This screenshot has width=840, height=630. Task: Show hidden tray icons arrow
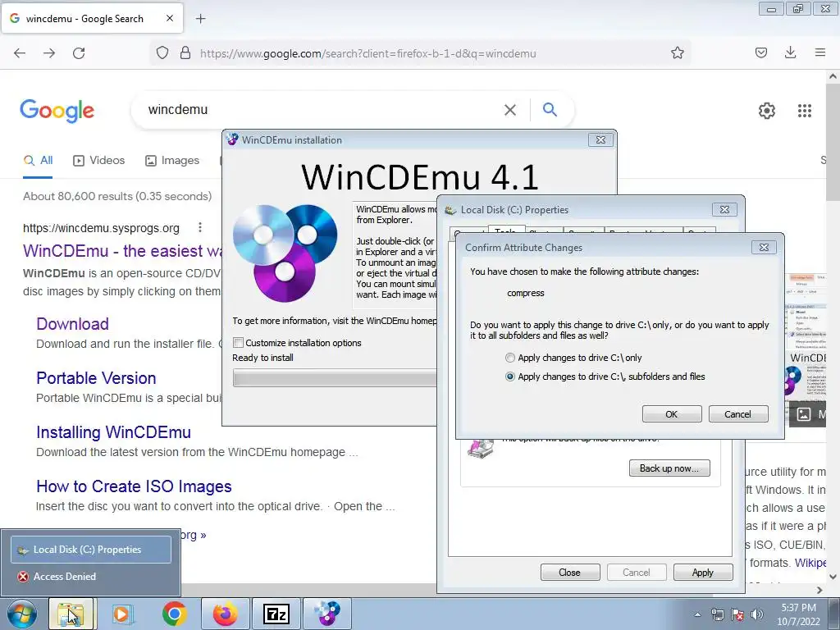pyautogui.click(x=697, y=614)
